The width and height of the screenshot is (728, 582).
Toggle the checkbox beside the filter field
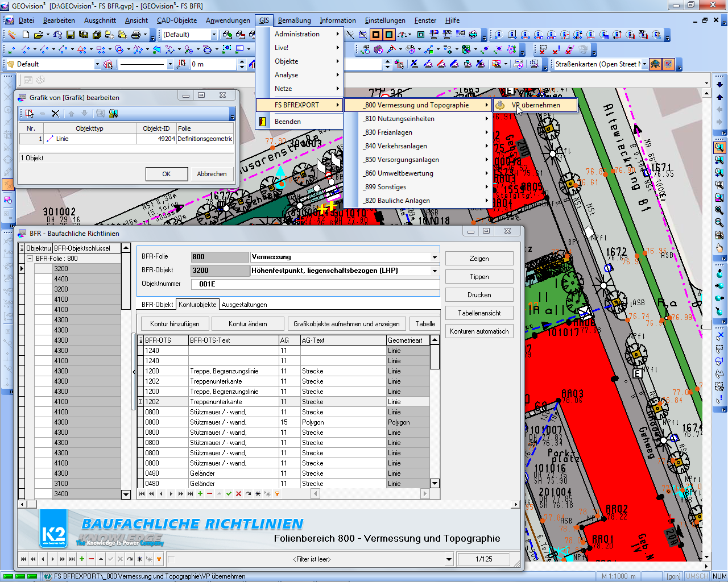point(171,559)
